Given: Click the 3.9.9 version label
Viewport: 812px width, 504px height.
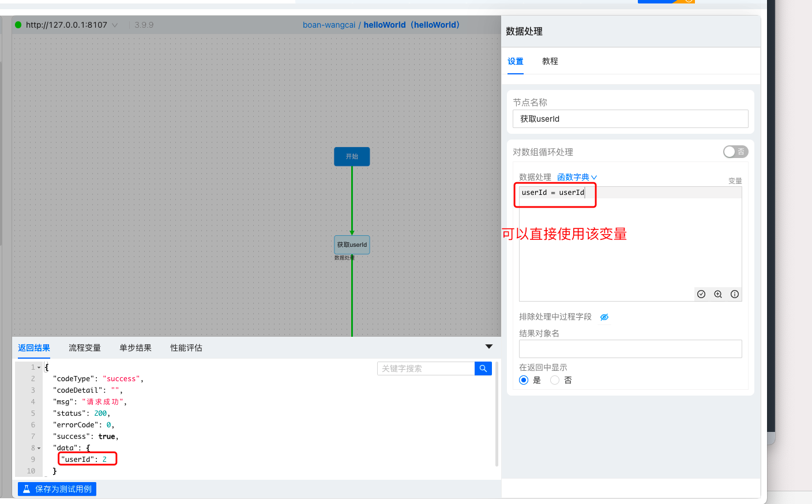Looking at the screenshot, I should pos(144,25).
